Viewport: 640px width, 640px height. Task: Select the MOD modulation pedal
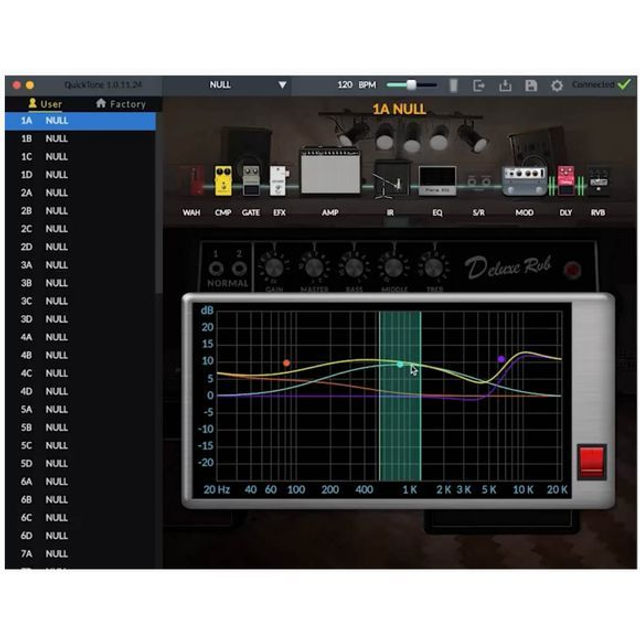[x=524, y=181]
